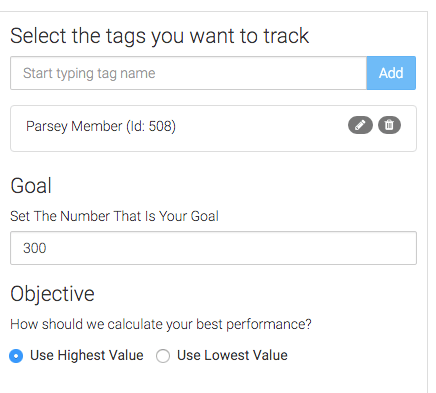Click the Add button next to tag field
The width and height of the screenshot is (436, 393).
click(x=391, y=73)
